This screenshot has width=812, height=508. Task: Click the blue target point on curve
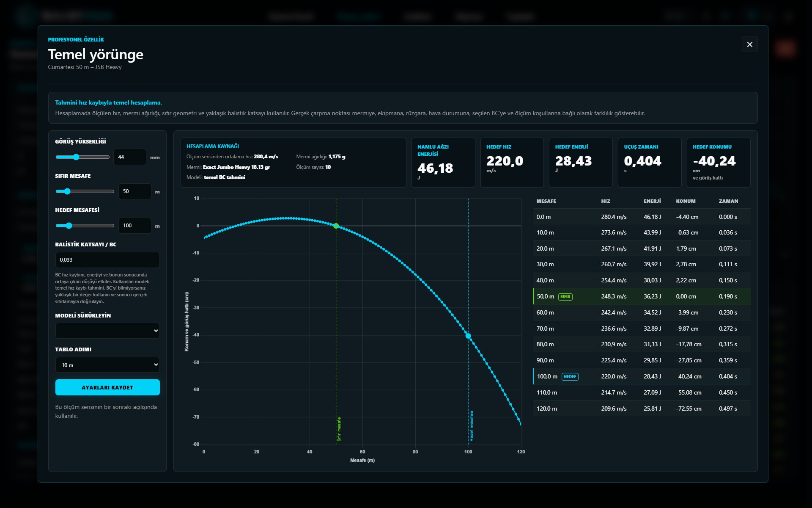pos(468,336)
